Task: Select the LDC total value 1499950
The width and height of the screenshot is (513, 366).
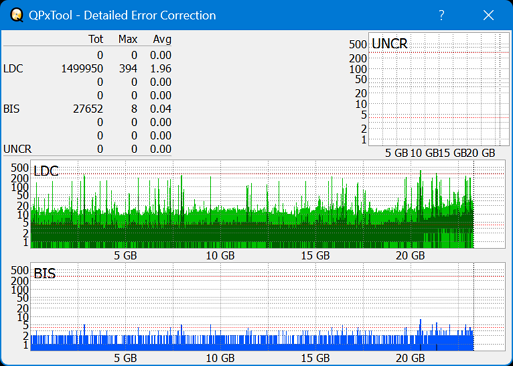Action: point(82,69)
